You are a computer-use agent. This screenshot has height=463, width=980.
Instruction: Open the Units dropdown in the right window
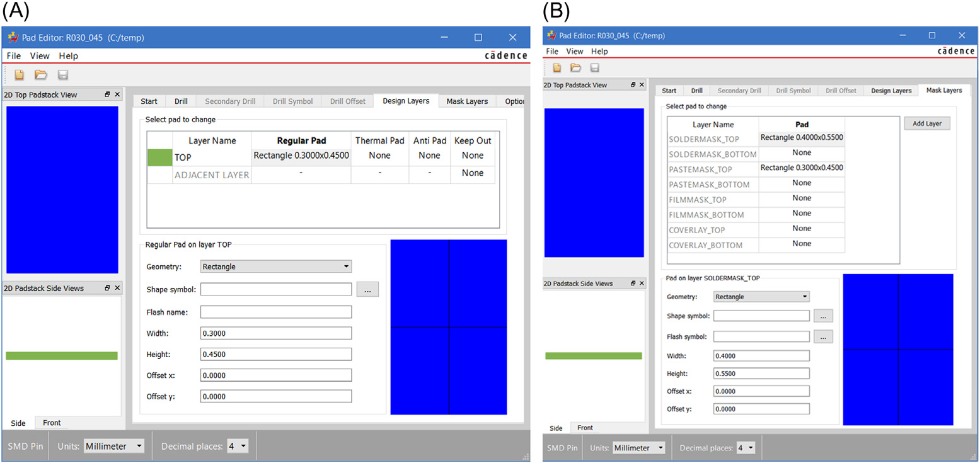639,448
